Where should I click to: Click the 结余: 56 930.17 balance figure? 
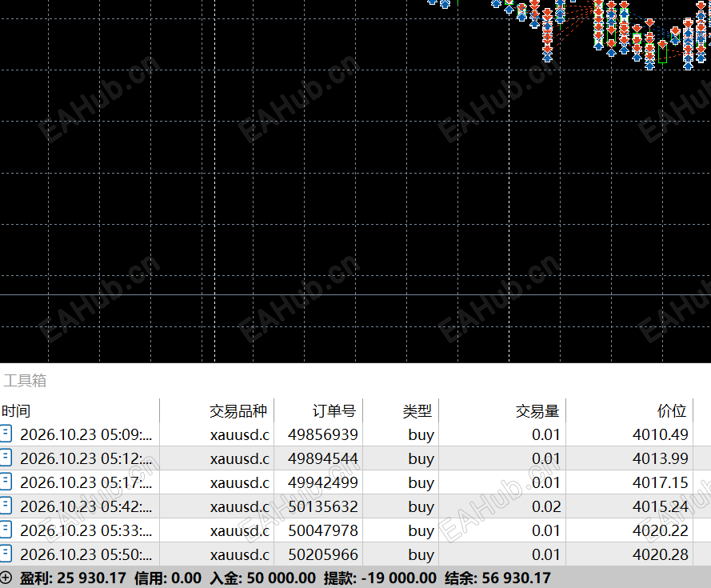498,578
